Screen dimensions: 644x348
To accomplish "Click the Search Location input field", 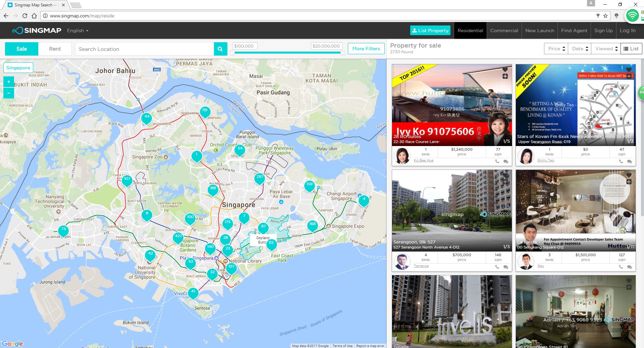I will click(145, 49).
